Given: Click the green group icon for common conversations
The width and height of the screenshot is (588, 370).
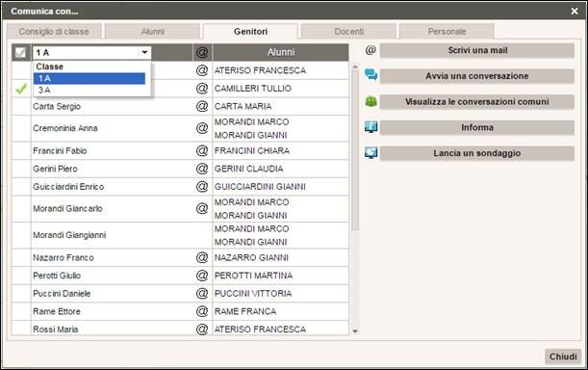Looking at the screenshot, I should (x=371, y=101).
